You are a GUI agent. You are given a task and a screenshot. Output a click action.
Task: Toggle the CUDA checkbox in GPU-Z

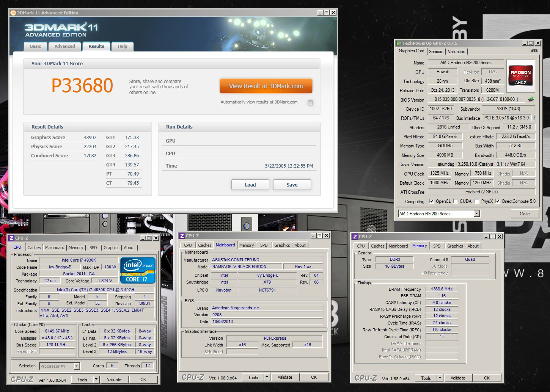[456, 201]
